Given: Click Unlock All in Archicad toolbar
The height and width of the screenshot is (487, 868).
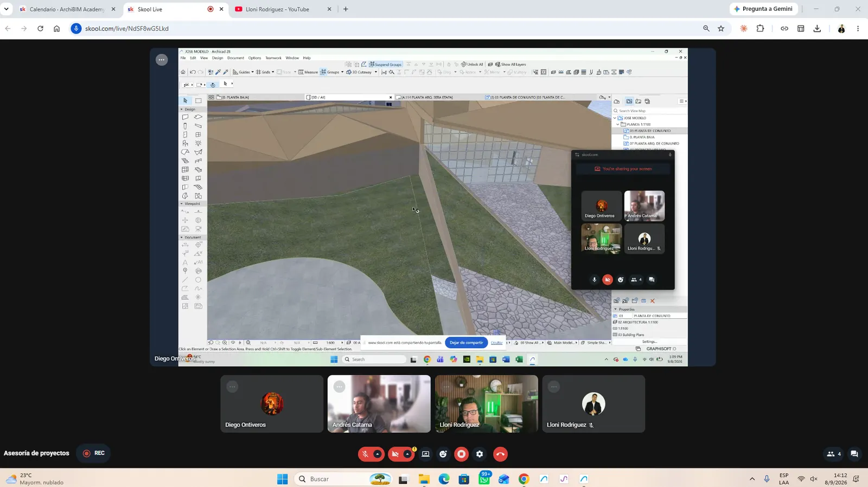Looking at the screenshot, I should point(472,65).
